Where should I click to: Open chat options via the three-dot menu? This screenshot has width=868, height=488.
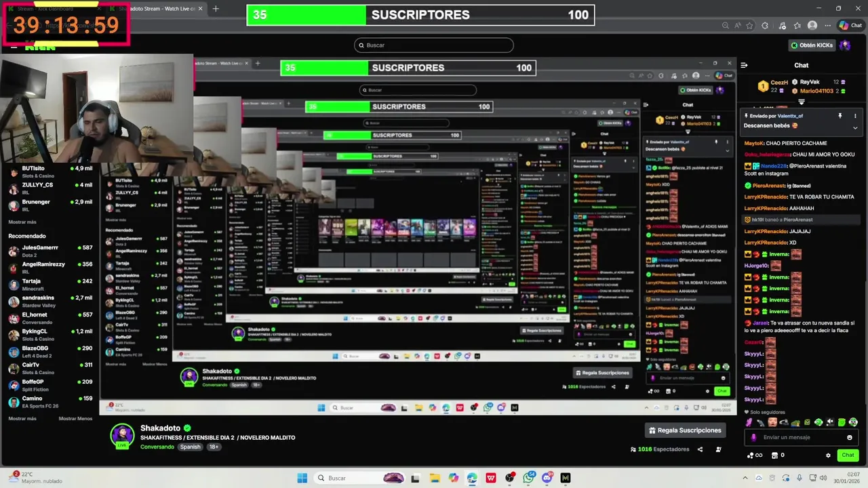856,116
